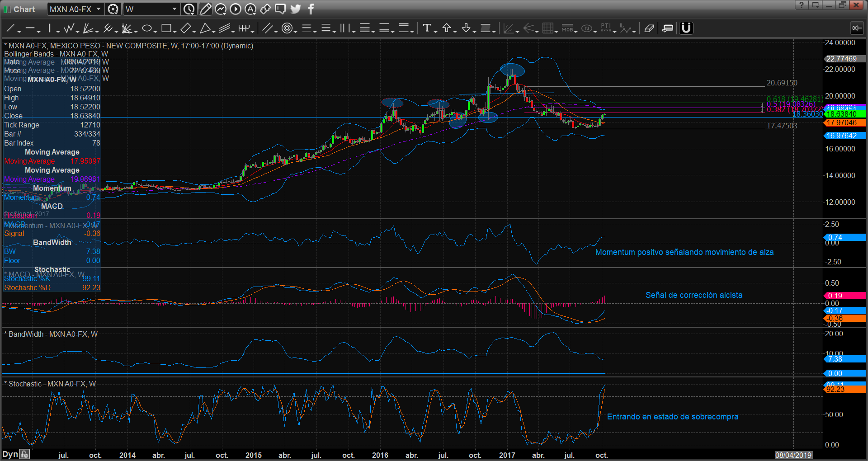The width and height of the screenshot is (868, 461).
Task: Select the rectangle drawing tool
Action: [166, 28]
